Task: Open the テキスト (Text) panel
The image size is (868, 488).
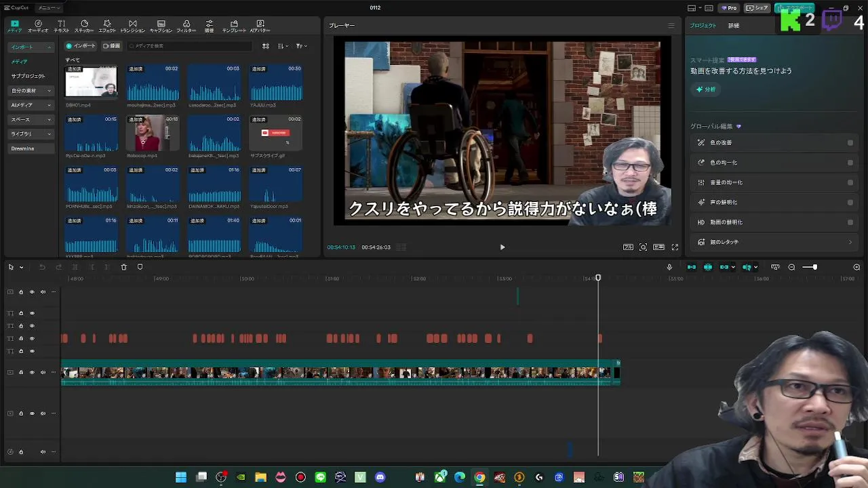Action: coord(62,26)
